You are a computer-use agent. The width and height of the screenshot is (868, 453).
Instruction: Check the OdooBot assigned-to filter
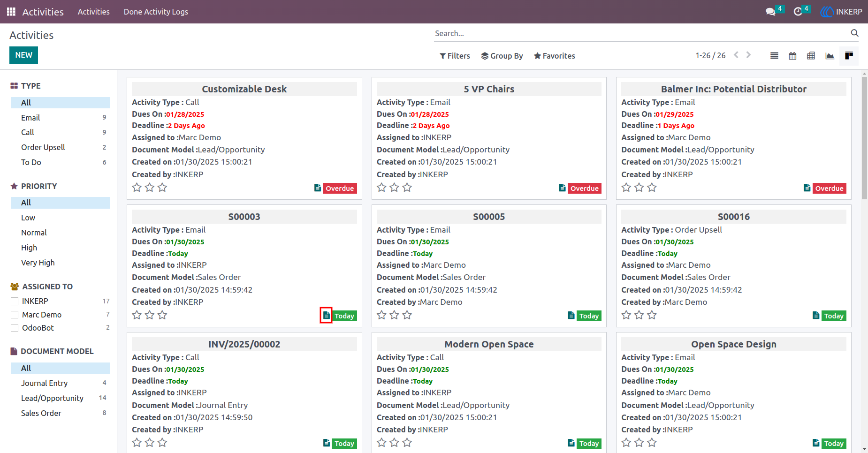(x=15, y=328)
